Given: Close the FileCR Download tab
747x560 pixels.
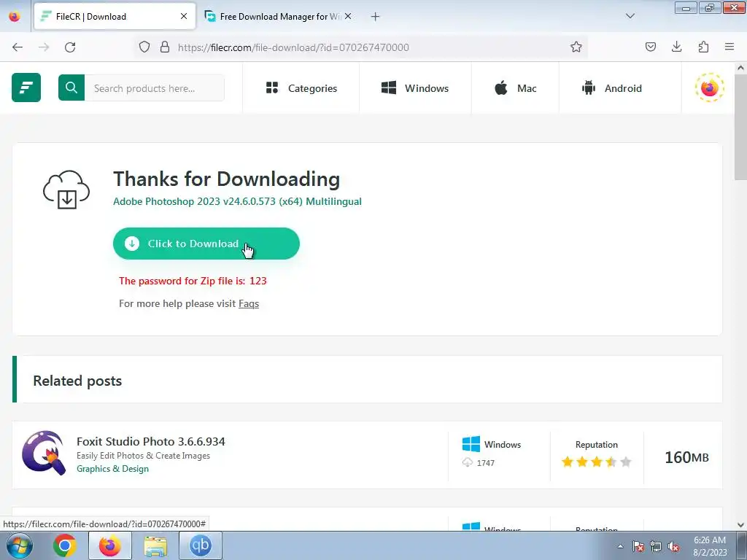Looking at the screenshot, I should tap(183, 17).
